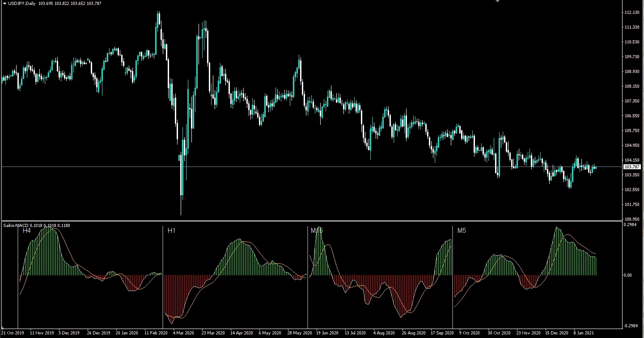Click the gray chart-shift arrow above the chart

[497, 2]
